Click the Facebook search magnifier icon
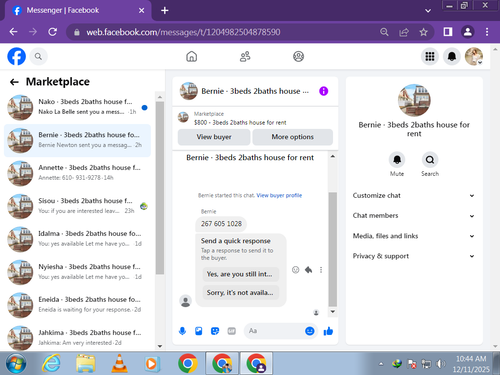Screen dimensions: 500x375 (x=38, y=57)
